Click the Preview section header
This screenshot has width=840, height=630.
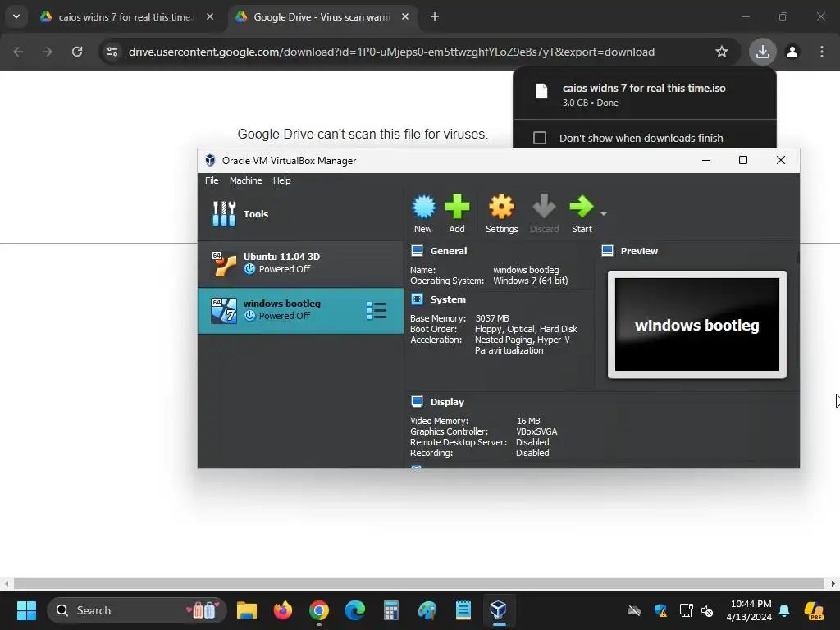tap(639, 251)
